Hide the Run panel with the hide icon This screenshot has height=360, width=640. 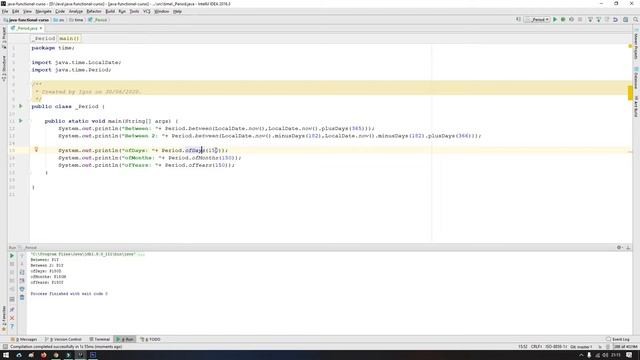[x=628, y=247]
